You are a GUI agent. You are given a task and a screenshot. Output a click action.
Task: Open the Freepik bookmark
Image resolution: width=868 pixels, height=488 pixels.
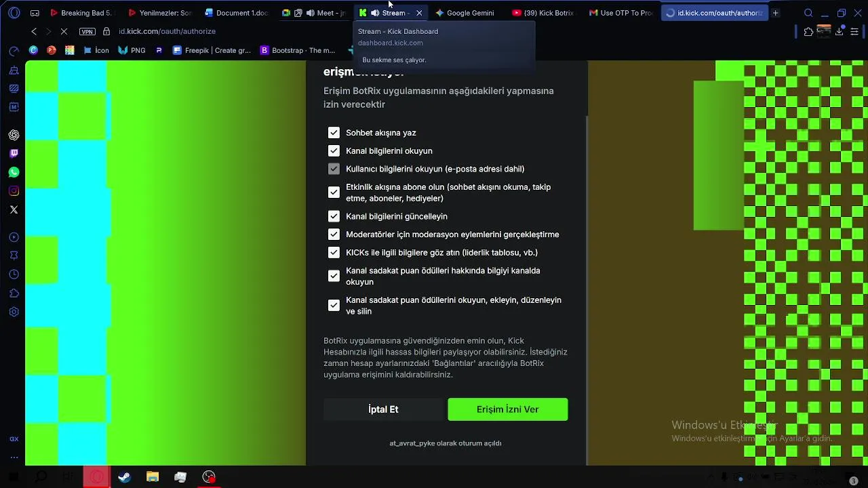tap(212, 50)
